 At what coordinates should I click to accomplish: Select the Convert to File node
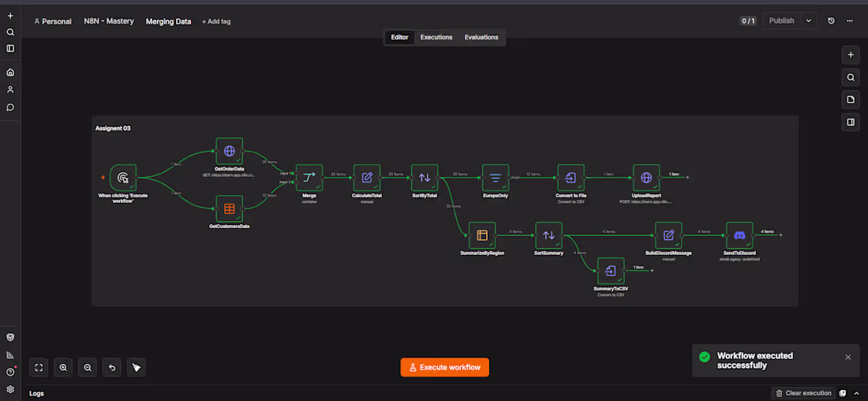[x=571, y=178]
